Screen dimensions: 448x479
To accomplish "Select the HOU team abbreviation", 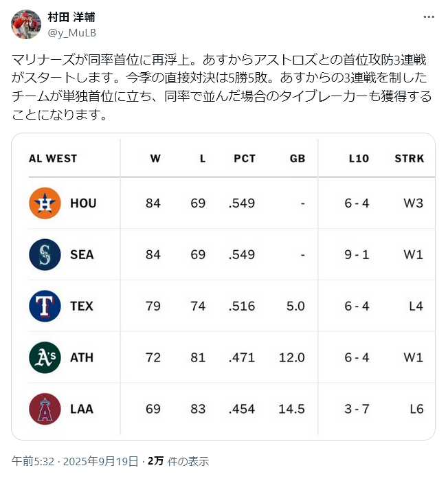I will click(83, 203).
